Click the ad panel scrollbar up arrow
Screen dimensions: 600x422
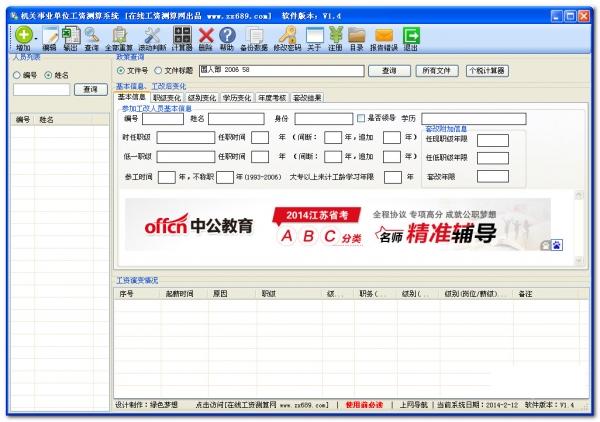(x=579, y=195)
